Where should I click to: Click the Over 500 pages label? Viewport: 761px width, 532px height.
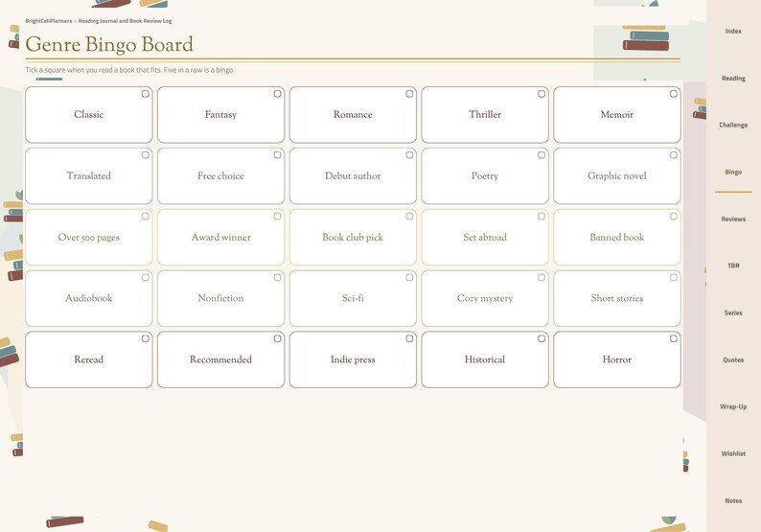(x=89, y=238)
